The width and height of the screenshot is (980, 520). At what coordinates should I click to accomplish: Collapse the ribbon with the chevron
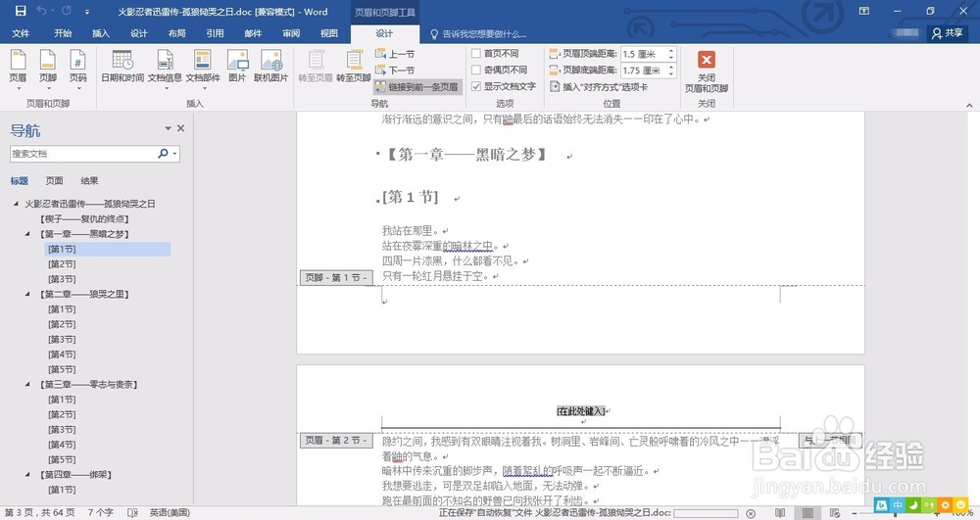[x=969, y=106]
